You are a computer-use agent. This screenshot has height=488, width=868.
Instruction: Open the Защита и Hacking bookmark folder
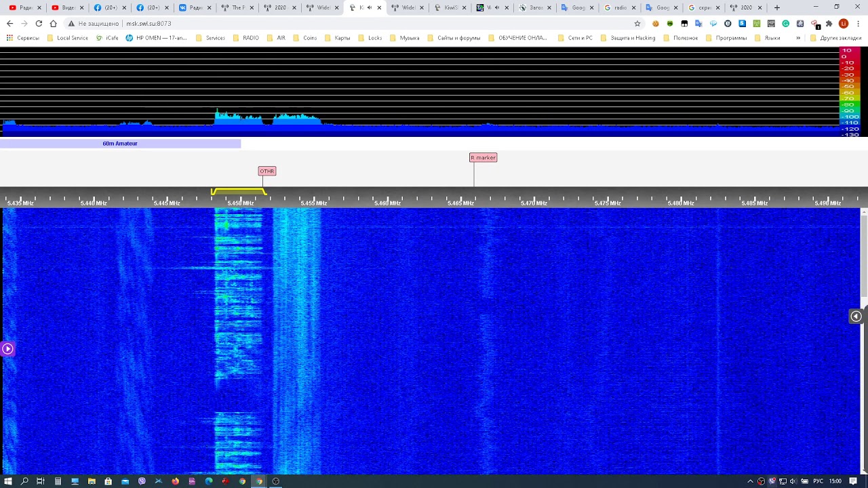click(627, 38)
